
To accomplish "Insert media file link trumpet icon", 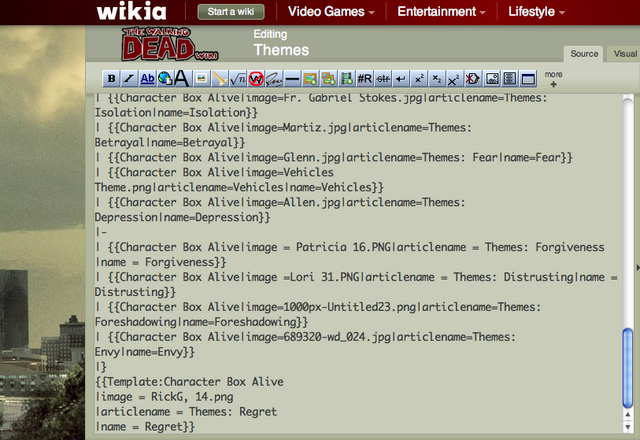I will pyautogui.click(x=219, y=78).
